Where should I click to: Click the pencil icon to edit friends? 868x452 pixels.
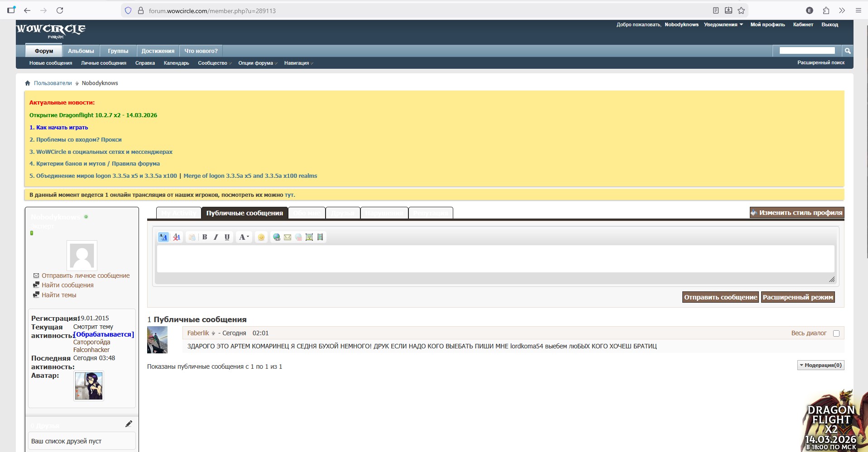[129, 424]
